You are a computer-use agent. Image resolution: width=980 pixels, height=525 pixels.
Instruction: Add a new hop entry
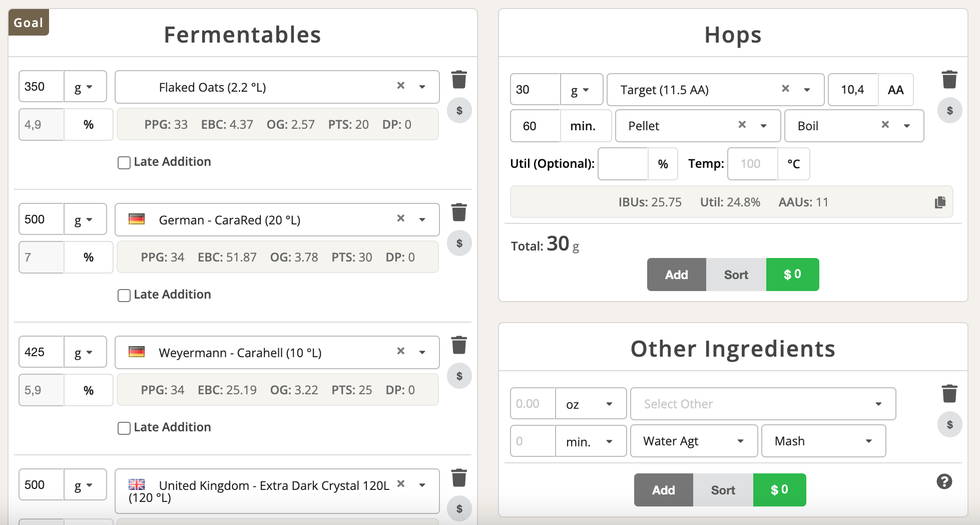(676, 275)
